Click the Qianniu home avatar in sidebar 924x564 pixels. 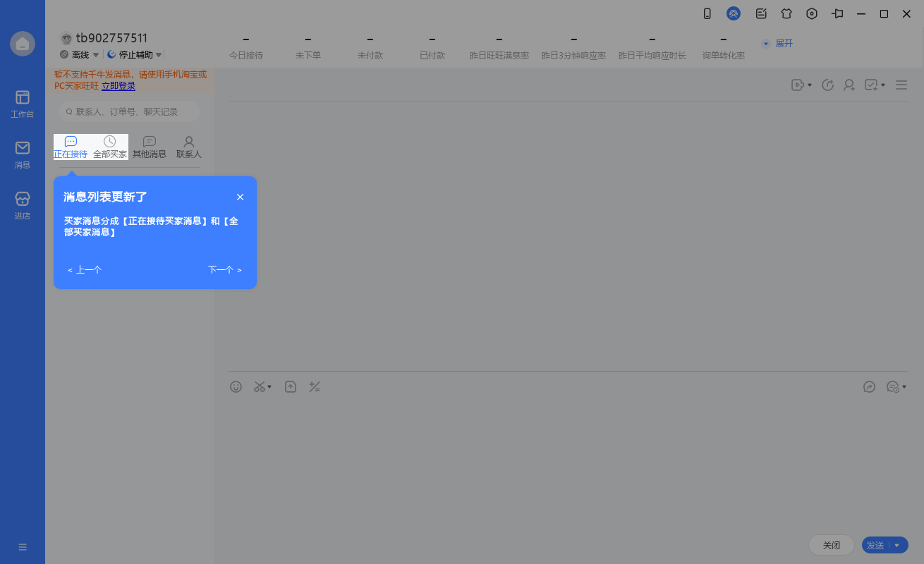click(23, 44)
